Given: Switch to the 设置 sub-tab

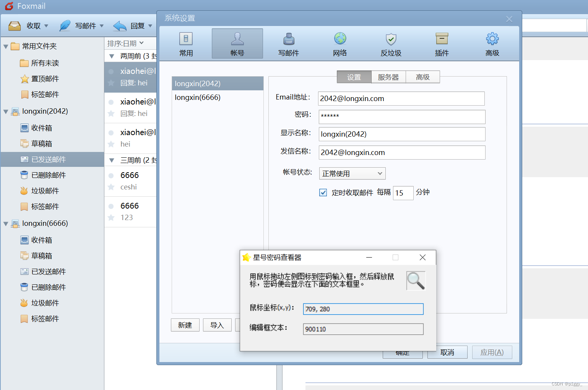Looking at the screenshot, I should coord(354,77).
